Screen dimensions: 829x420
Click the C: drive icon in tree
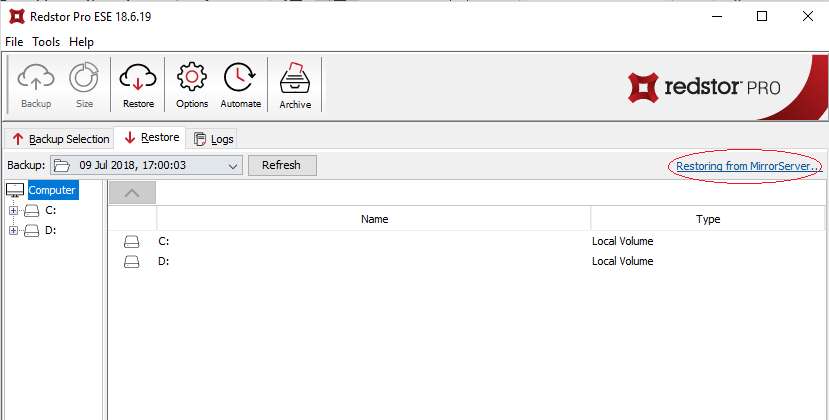(x=32, y=211)
